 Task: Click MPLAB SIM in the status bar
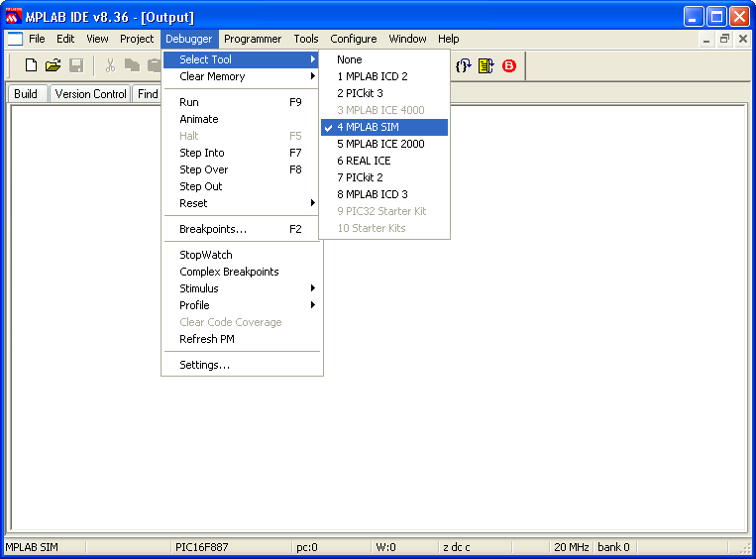pos(32,547)
